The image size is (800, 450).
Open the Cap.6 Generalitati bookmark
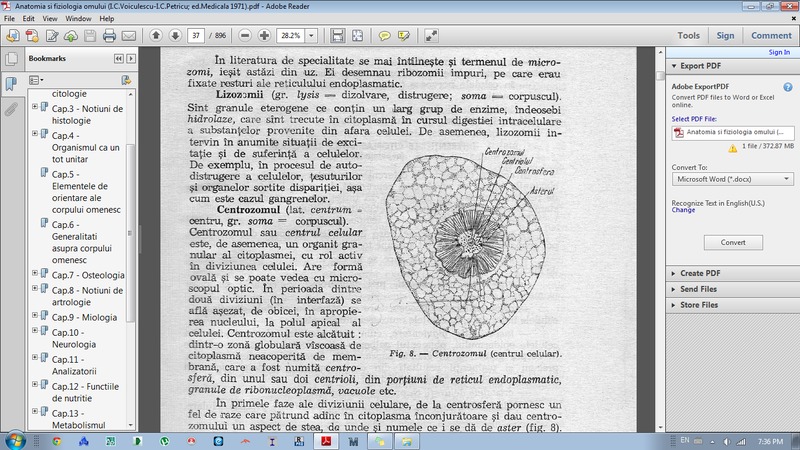click(x=82, y=242)
